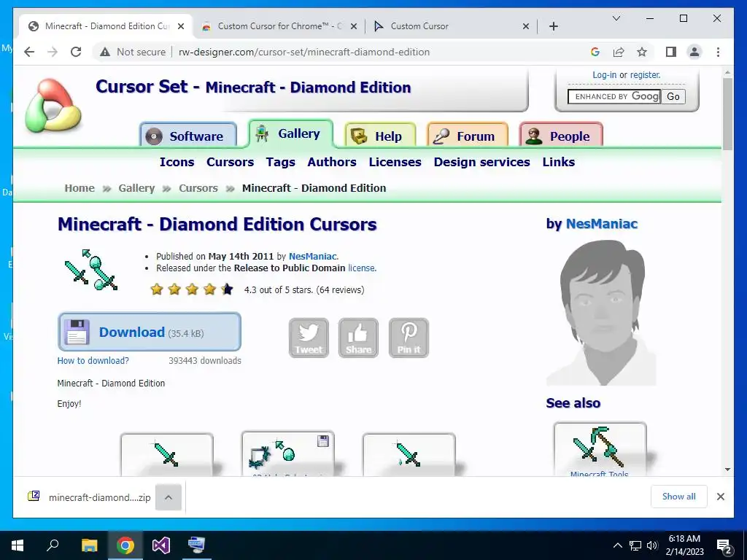
Task: Click the Cursors breadcrumb
Action: [x=198, y=188]
